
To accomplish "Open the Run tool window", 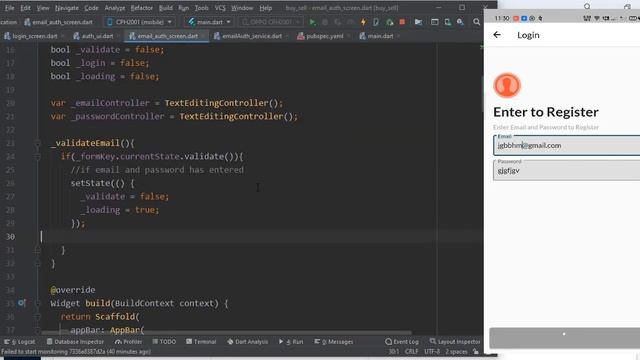I will pyautogui.click(x=291, y=342).
